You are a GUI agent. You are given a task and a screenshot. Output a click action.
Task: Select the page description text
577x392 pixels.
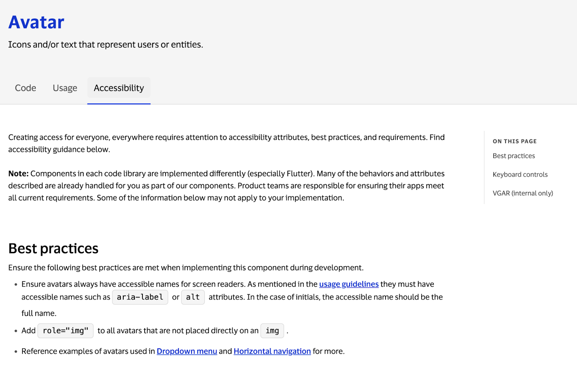click(106, 44)
